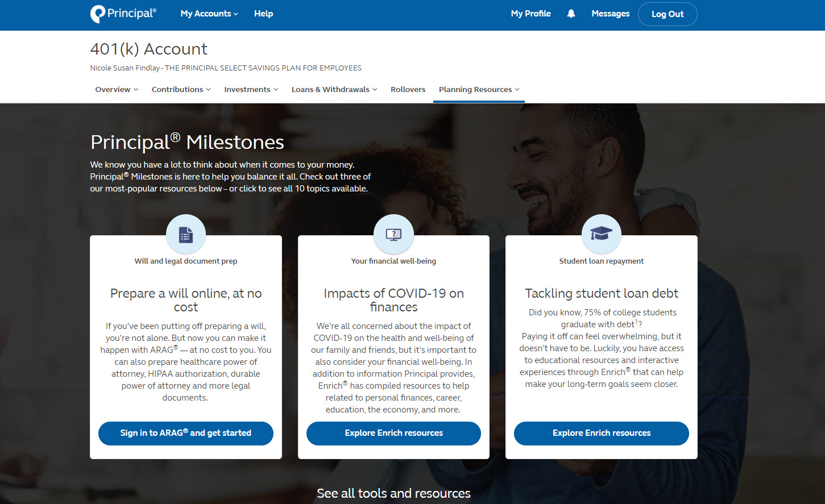Open the Planning Resources tab
This screenshot has height=504, width=825.
(479, 89)
